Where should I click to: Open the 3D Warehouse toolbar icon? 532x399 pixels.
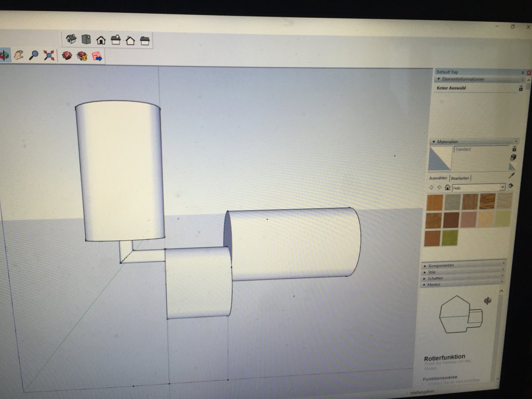coord(67,56)
